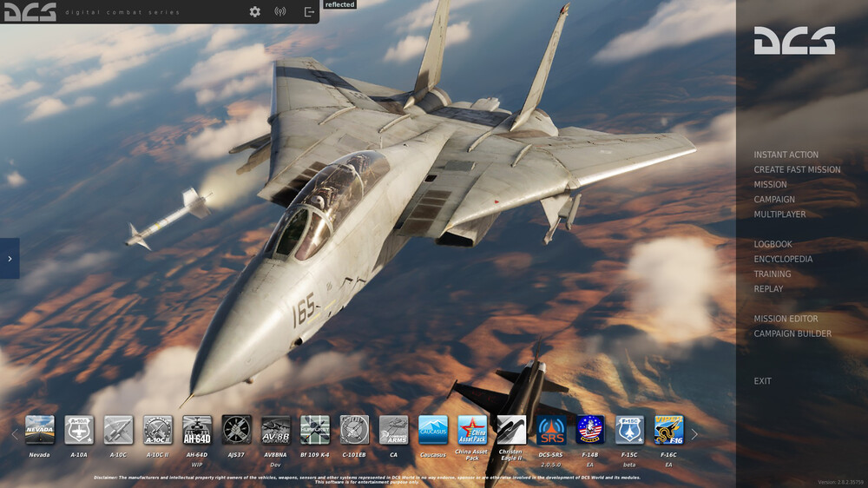Launch the Mission Editor
Image resolution: width=868 pixels, height=488 pixels.
pos(786,319)
